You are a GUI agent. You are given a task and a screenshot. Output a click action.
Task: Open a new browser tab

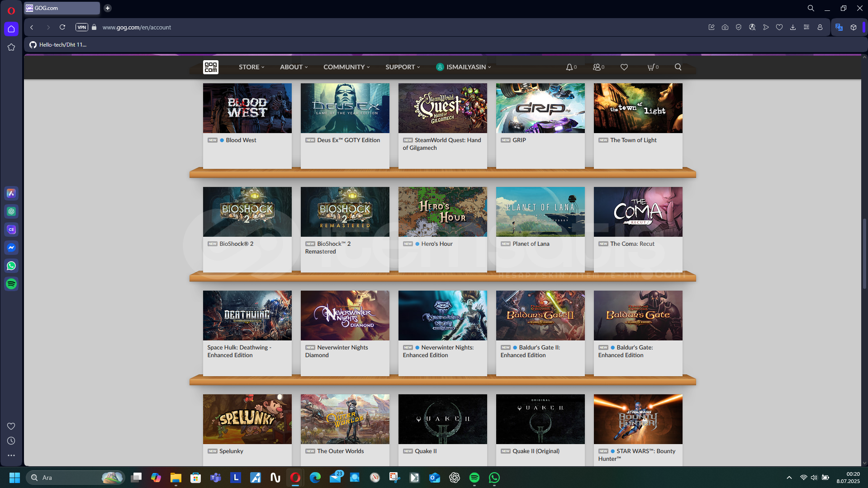click(x=108, y=8)
